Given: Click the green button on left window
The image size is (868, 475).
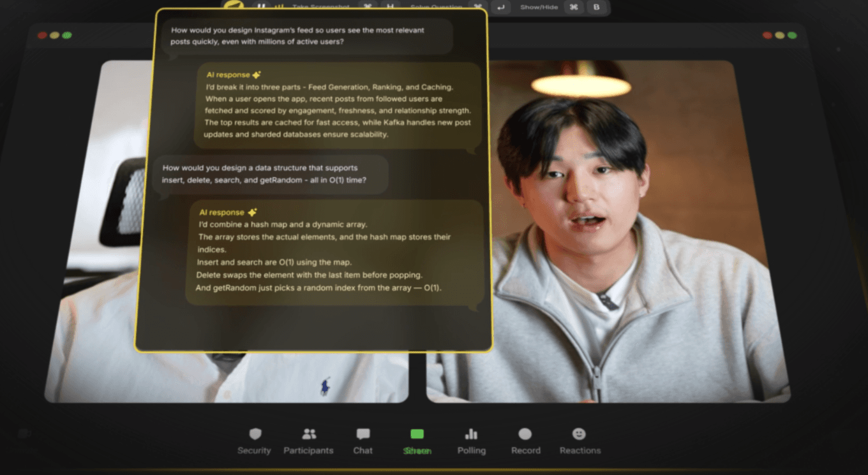Looking at the screenshot, I should click(x=67, y=35).
